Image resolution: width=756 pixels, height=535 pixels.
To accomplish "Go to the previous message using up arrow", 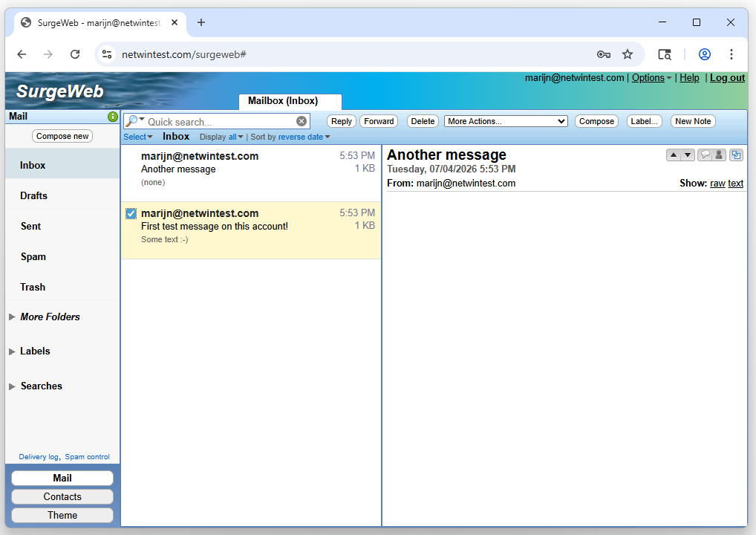I will click(x=673, y=155).
